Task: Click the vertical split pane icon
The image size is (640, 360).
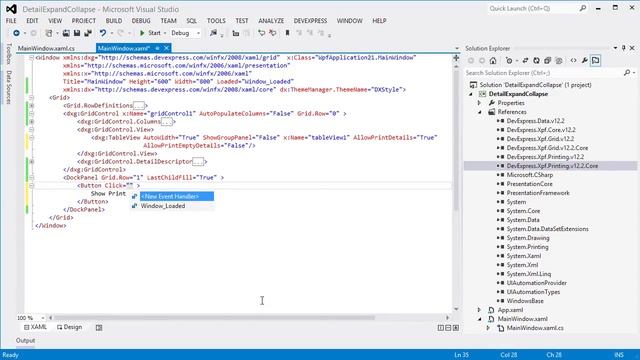Action: pos(440,327)
